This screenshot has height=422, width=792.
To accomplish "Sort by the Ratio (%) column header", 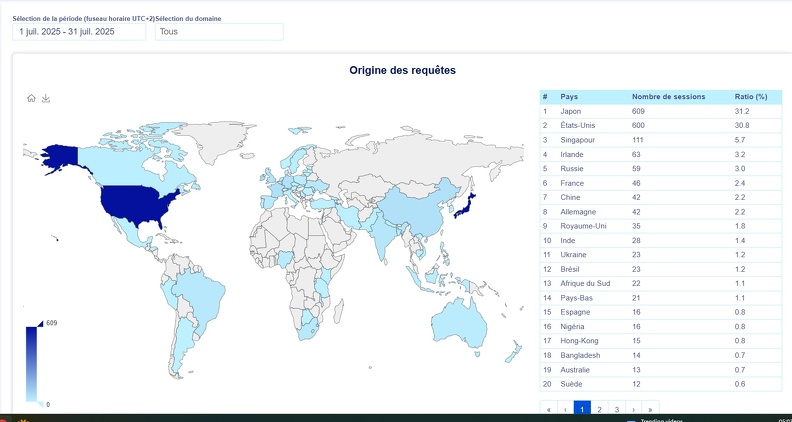I will click(x=750, y=97).
